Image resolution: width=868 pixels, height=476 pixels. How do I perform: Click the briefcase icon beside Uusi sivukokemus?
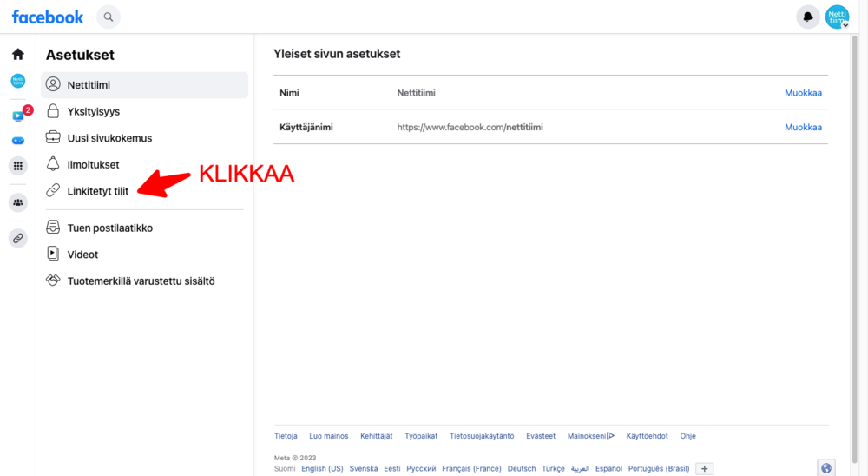pyautogui.click(x=53, y=137)
